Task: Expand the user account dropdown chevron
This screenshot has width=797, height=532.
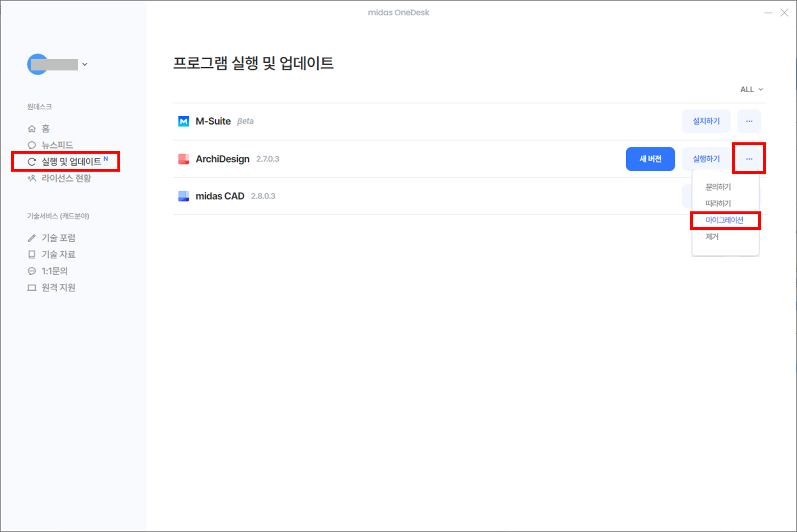Action: [85, 64]
